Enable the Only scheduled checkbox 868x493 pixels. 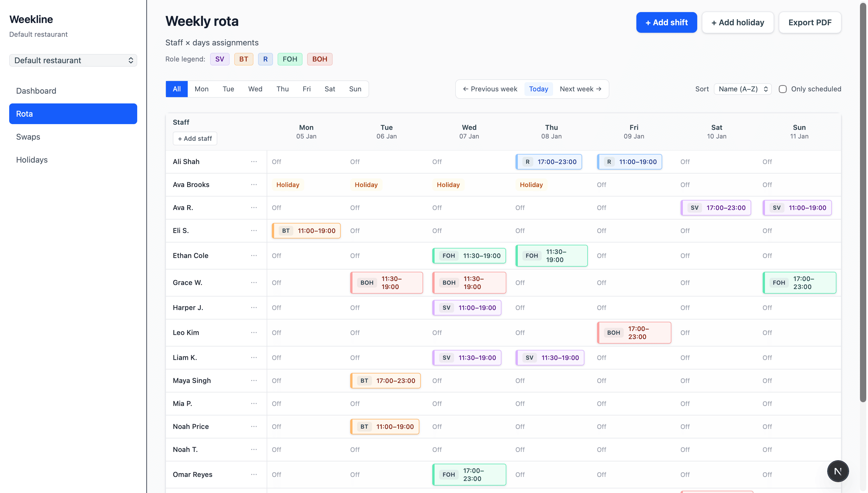(x=782, y=89)
